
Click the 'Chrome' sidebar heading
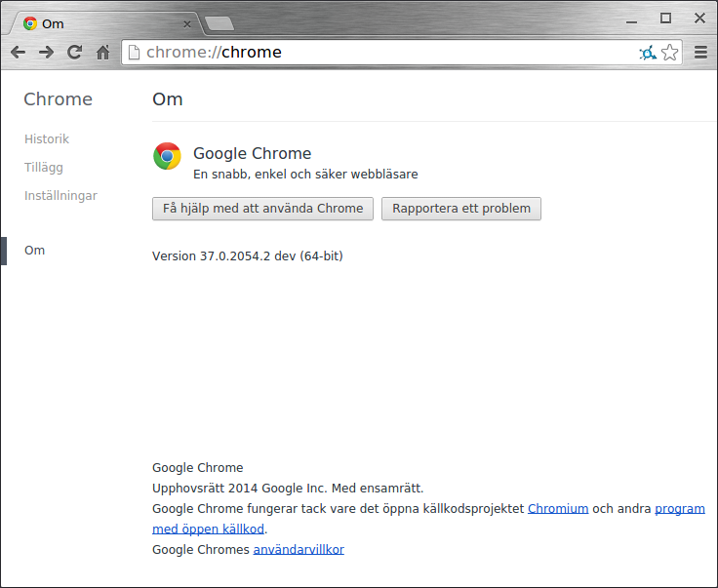(59, 99)
